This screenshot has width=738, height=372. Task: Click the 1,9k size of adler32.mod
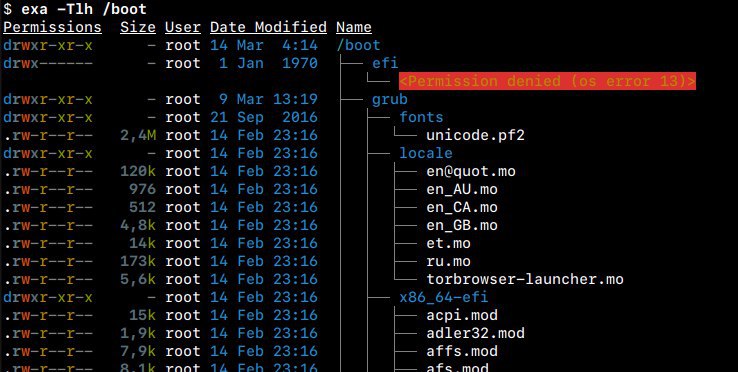pyautogui.click(x=137, y=333)
